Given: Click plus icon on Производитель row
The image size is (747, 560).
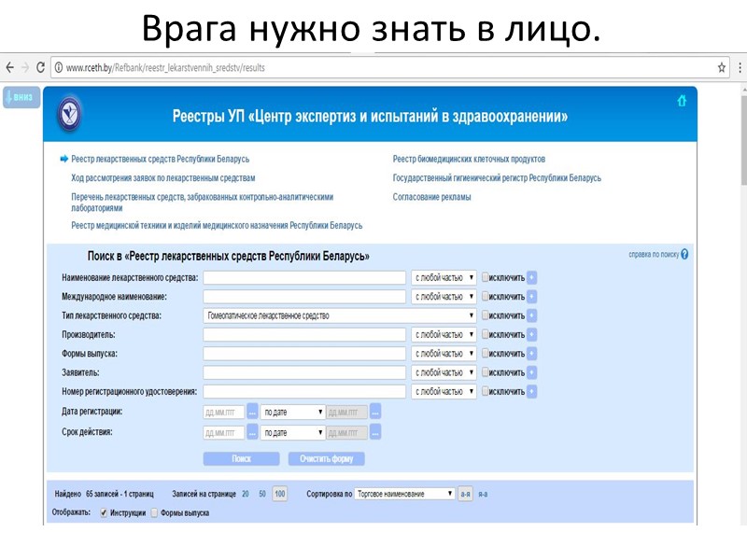Looking at the screenshot, I should click(531, 335).
